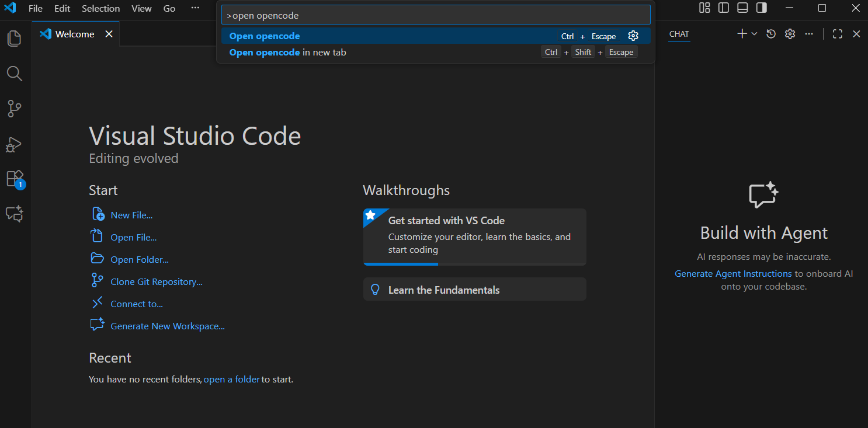
Task: Click Clone Git Repository... link
Action: (x=157, y=282)
